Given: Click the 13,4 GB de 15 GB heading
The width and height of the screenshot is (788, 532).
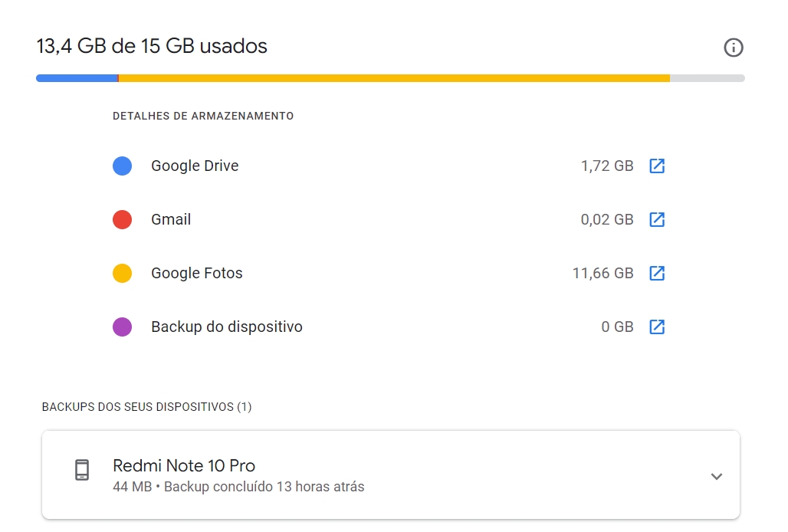Looking at the screenshot, I should click(152, 46).
